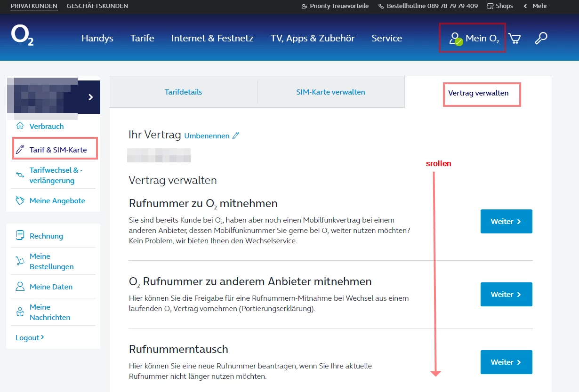Click the tag icon beside Meine Angebote
This screenshot has height=392, width=579.
(x=20, y=200)
